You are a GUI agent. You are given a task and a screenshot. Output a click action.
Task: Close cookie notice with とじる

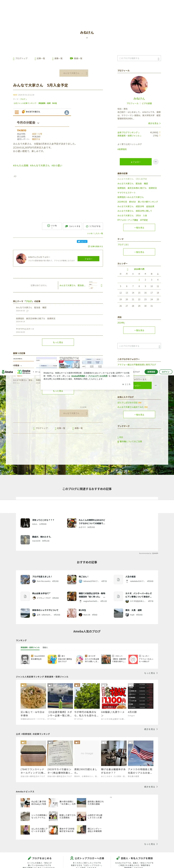(x=126, y=384)
